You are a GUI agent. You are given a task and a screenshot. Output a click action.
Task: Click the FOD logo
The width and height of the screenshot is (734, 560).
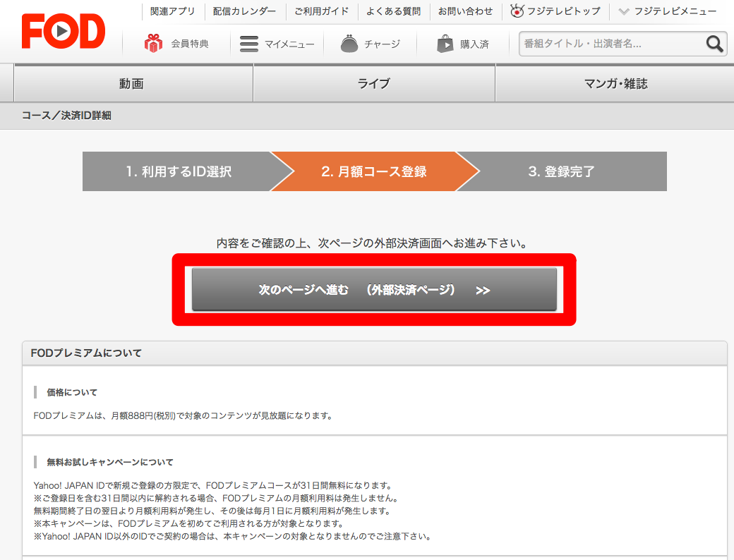[x=64, y=31]
